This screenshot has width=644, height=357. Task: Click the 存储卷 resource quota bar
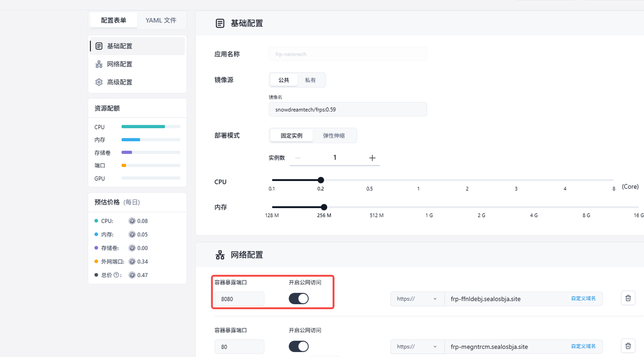pyautogui.click(x=150, y=152)
